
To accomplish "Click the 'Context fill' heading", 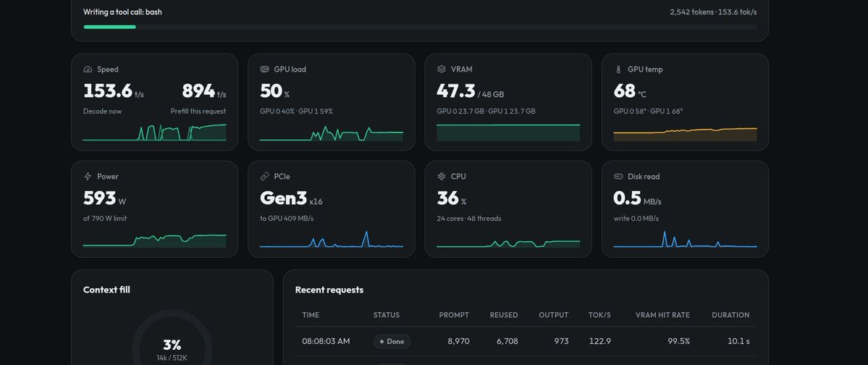I will point(106,290).
